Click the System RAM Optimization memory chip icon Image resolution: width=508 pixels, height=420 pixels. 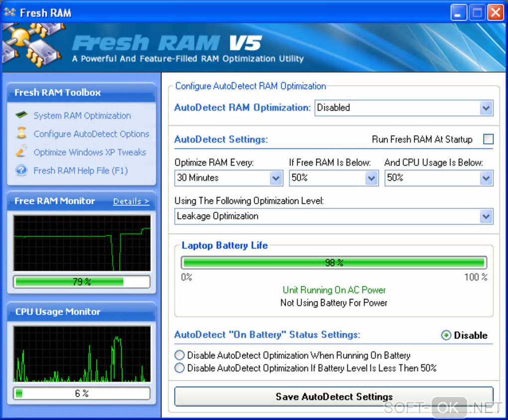click(21, 115)
